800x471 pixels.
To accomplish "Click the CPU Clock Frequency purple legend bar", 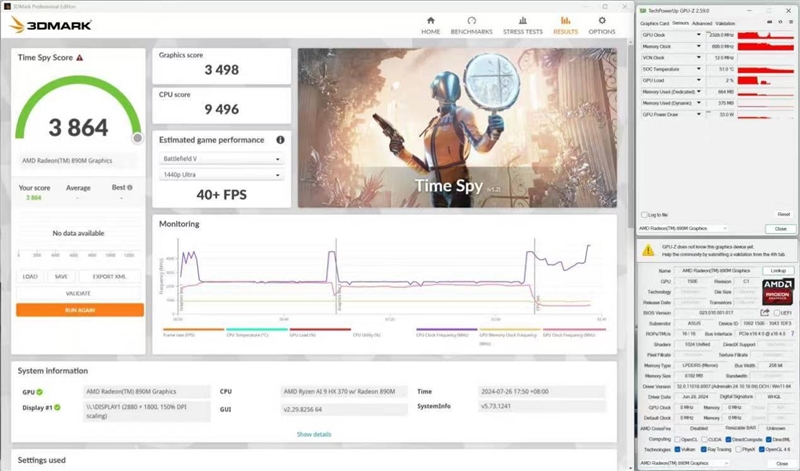I will tap(446, 330).
